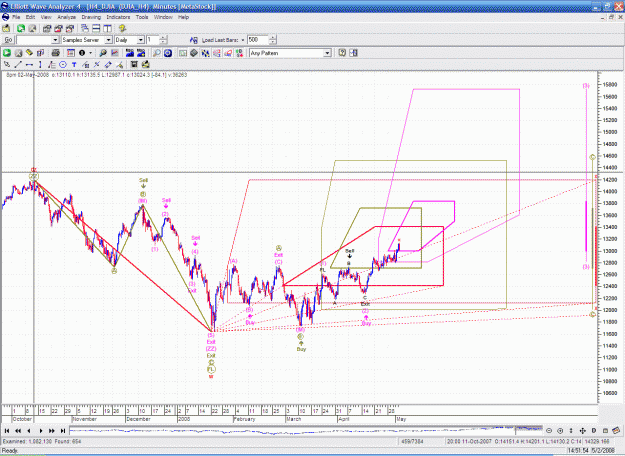625x456 pixels.
Task: Open the Load Last Bars dropdown arrow
Action: 243,40
